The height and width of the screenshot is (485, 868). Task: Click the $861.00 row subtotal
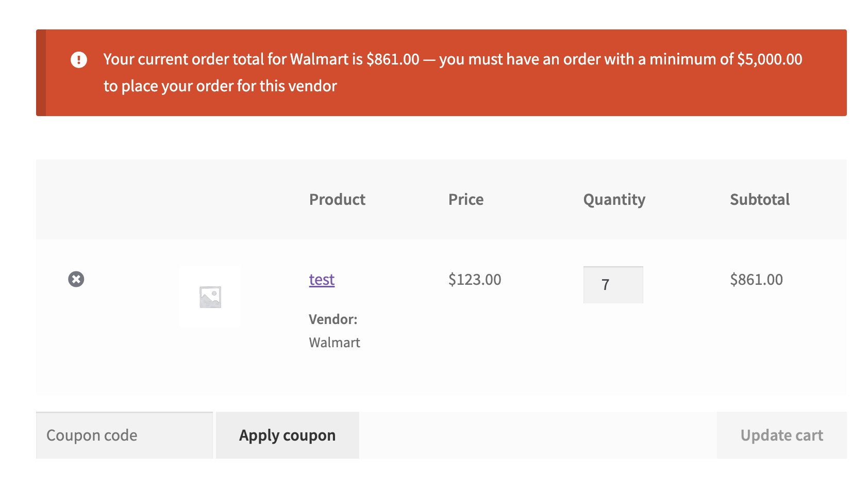(756, 280)
